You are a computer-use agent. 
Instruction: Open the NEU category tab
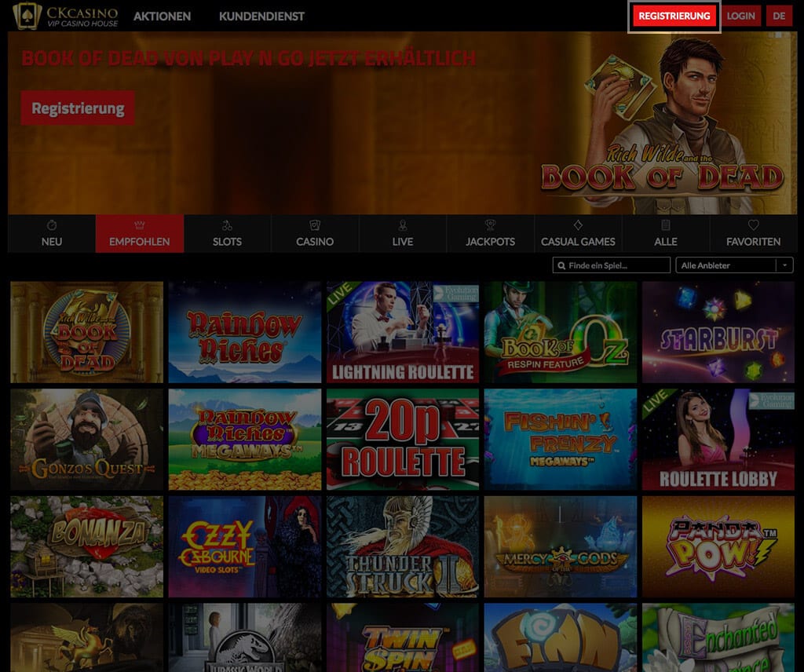click(52, 234)
